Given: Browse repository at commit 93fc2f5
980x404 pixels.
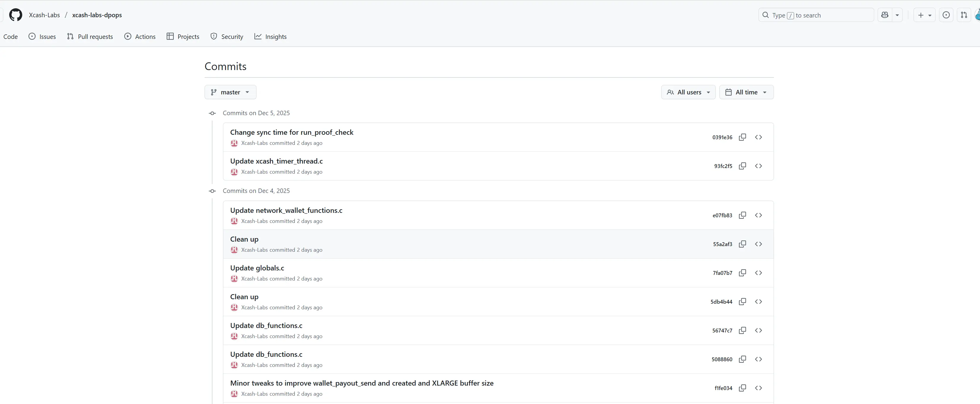Looking at the screenshot, I should [758, 166].
